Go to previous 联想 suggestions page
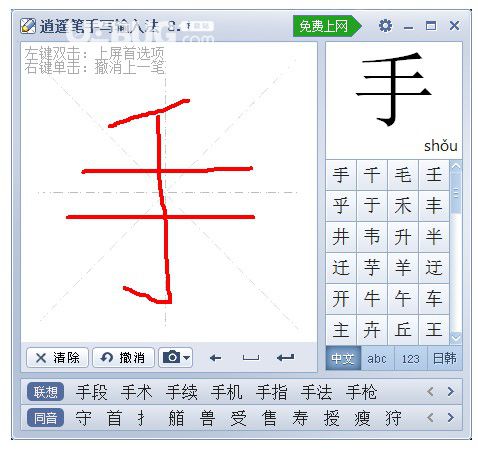Viewport: 478px width, 450px height. (x=430, y=391)
